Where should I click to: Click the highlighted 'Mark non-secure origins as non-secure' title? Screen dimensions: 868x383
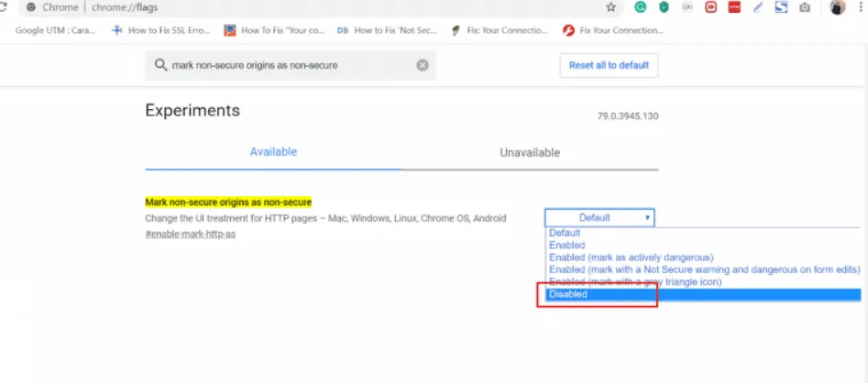(228, 202)
